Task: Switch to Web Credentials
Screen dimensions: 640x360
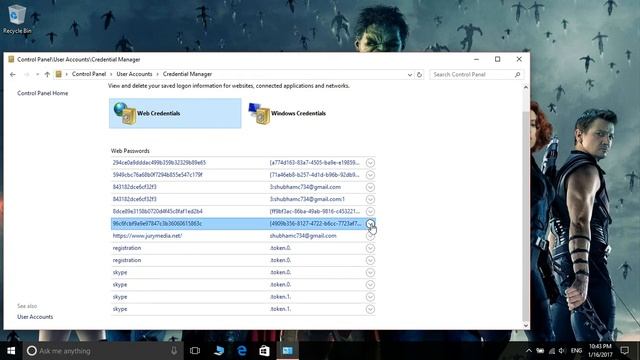Action: pos(175,113)
